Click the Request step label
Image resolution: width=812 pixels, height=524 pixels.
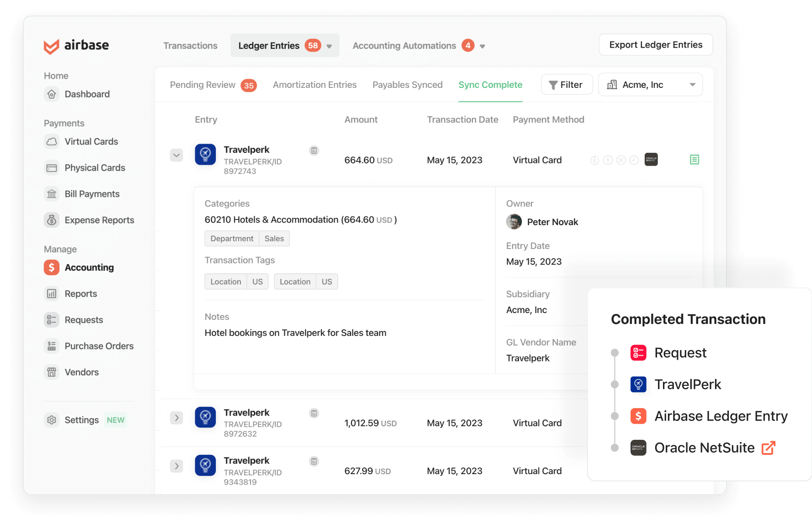point(680,353)
